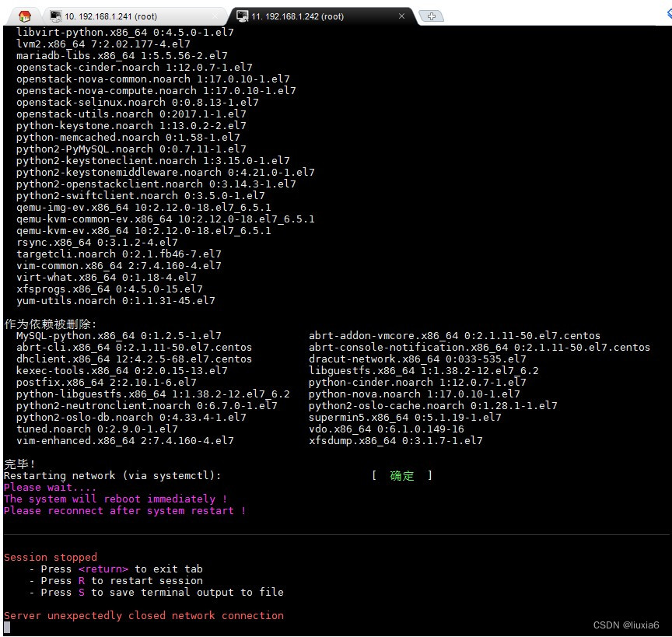
Task: Click the close X on the active tab
Action: point(402,15)
